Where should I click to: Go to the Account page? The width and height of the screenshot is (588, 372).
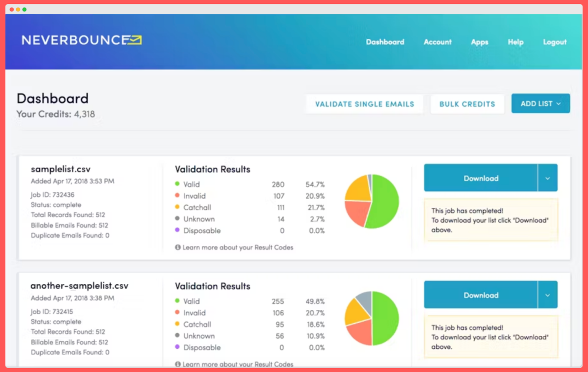tap(438, 42)
